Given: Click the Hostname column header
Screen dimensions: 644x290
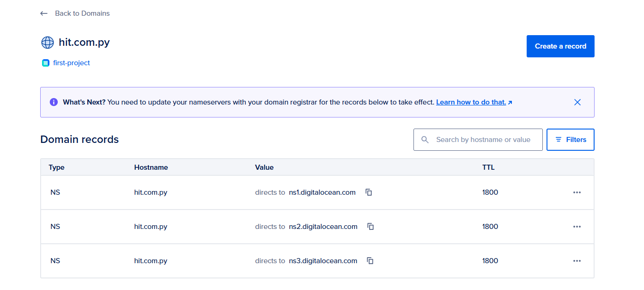Looking at the screenshot, I should pyautogui.click(x=151, y=167).
